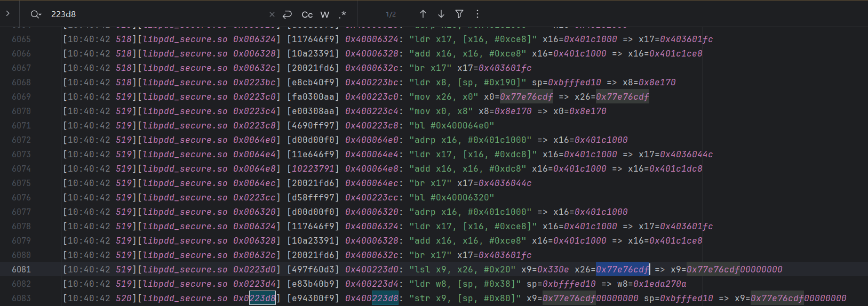868x306 pixels.
Task: Clear the search text with X
Action: coord(272,14)
